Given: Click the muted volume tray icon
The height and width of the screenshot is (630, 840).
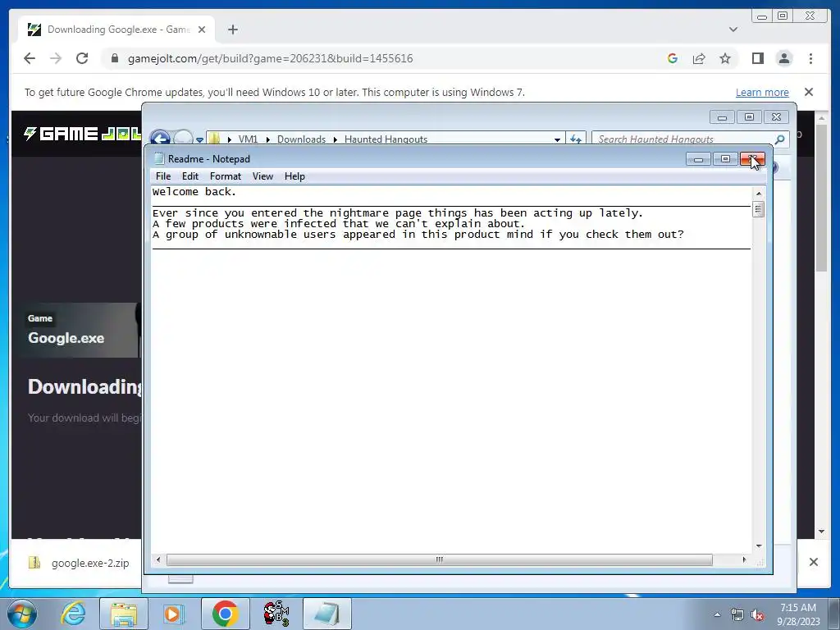Looking at the screenshot, I should tap(757, 615).
